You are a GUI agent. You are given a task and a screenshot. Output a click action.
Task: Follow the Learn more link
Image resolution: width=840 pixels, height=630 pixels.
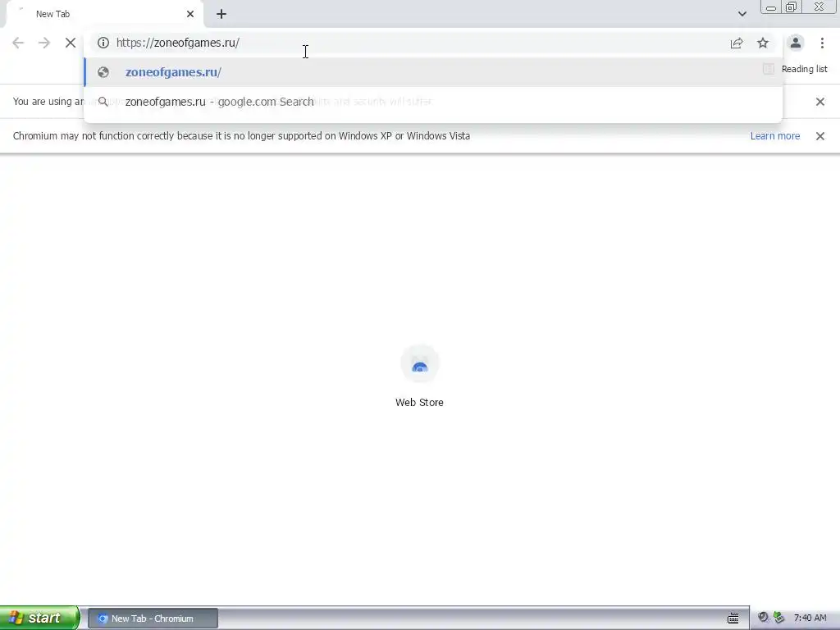point(774,136)
